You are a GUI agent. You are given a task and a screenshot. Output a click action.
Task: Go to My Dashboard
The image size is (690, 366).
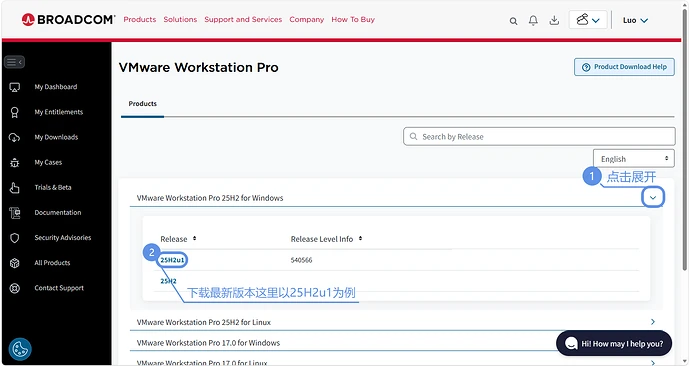point(56,87)
